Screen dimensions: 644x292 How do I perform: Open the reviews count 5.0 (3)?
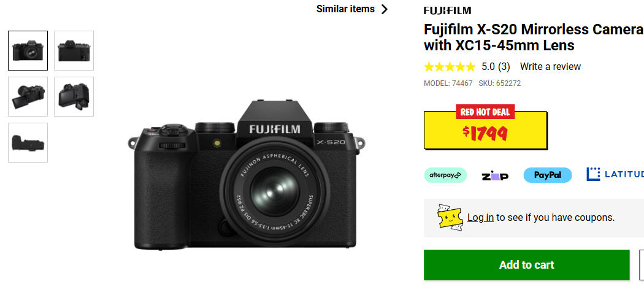pos(496,66)
